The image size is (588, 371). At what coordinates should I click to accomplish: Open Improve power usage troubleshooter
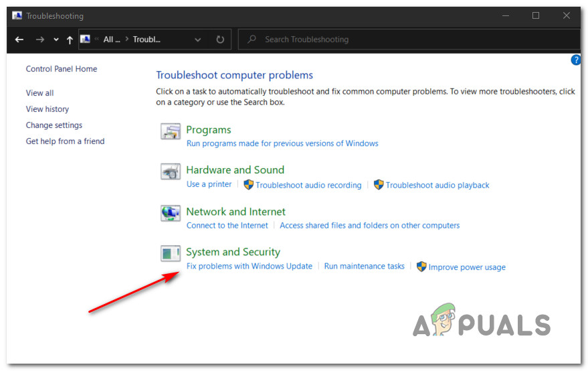click(467, 267)
